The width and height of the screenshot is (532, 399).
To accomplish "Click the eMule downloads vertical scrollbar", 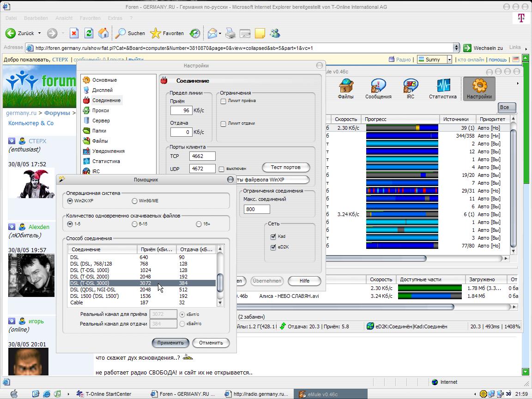I will point(513,185).
